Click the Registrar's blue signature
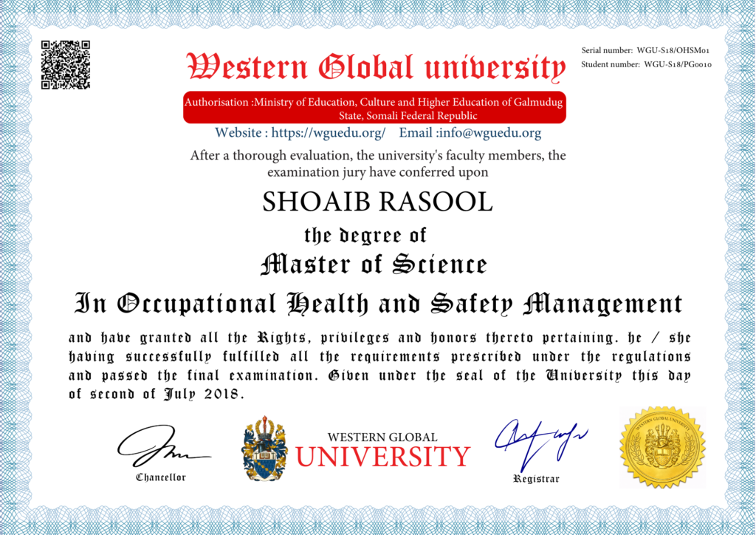This screenshot has width=756, height=535. [x=541, y=444]
